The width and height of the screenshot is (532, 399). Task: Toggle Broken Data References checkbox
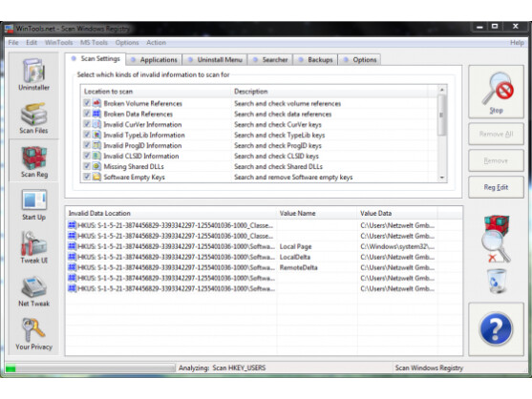[x=87, y=114]
